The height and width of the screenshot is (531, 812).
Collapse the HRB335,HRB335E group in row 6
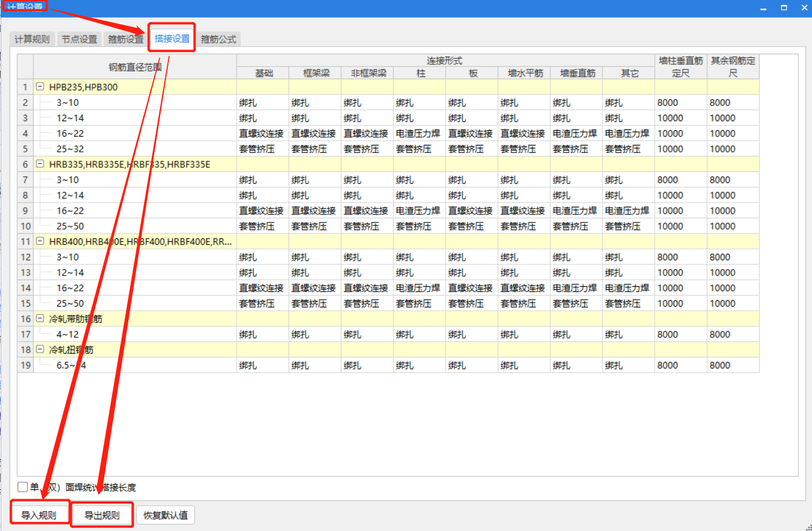coord(40,164)
